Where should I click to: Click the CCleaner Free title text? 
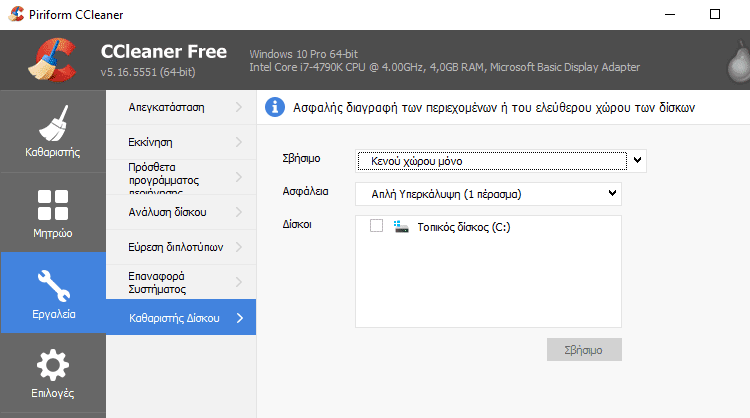164,52
